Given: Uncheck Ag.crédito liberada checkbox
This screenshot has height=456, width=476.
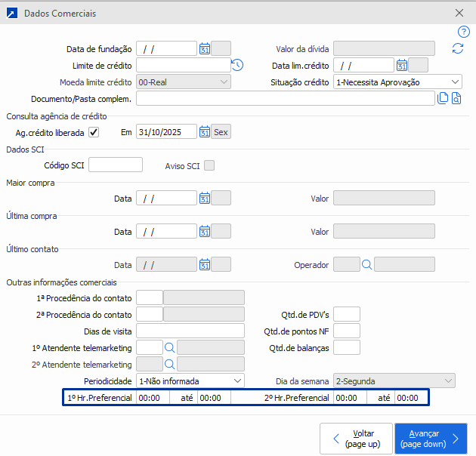Looking at the screenshot, I should tap(94, 131).
